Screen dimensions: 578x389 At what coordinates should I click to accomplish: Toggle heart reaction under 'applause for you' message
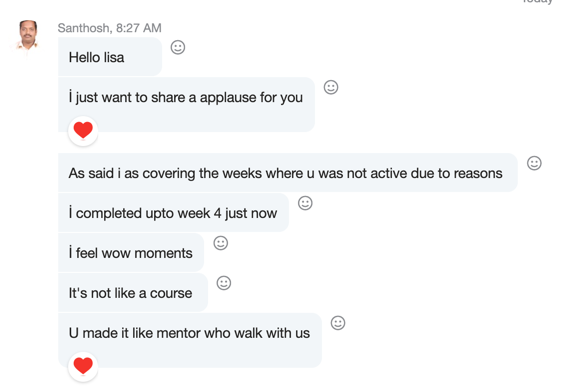tap(83, 131)
